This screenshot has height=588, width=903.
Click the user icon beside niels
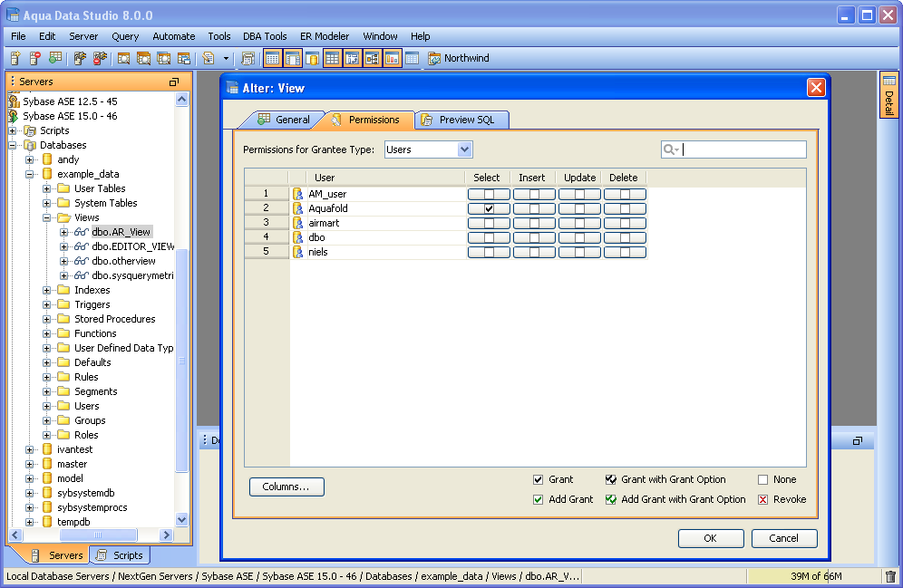tap(297, 252)
